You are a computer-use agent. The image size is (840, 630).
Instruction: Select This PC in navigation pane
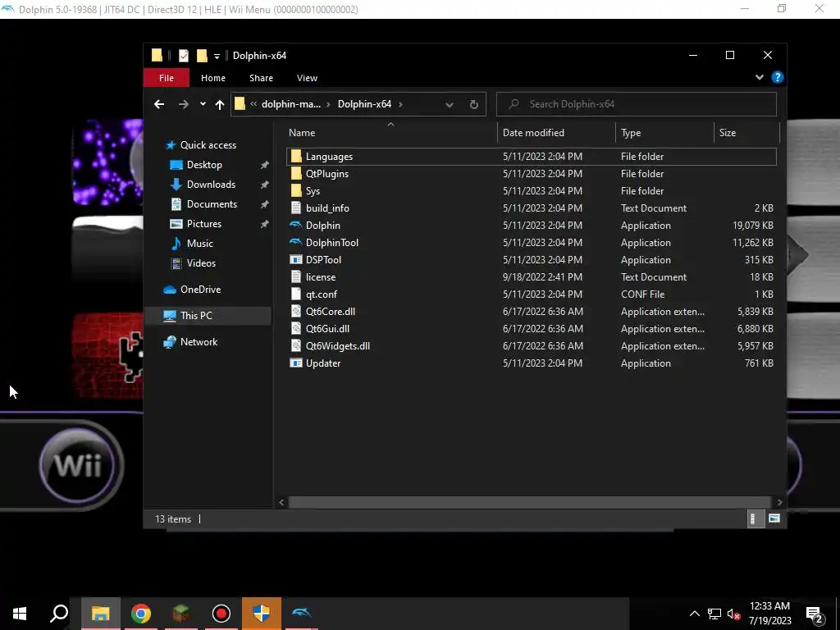tap(208, 316)
